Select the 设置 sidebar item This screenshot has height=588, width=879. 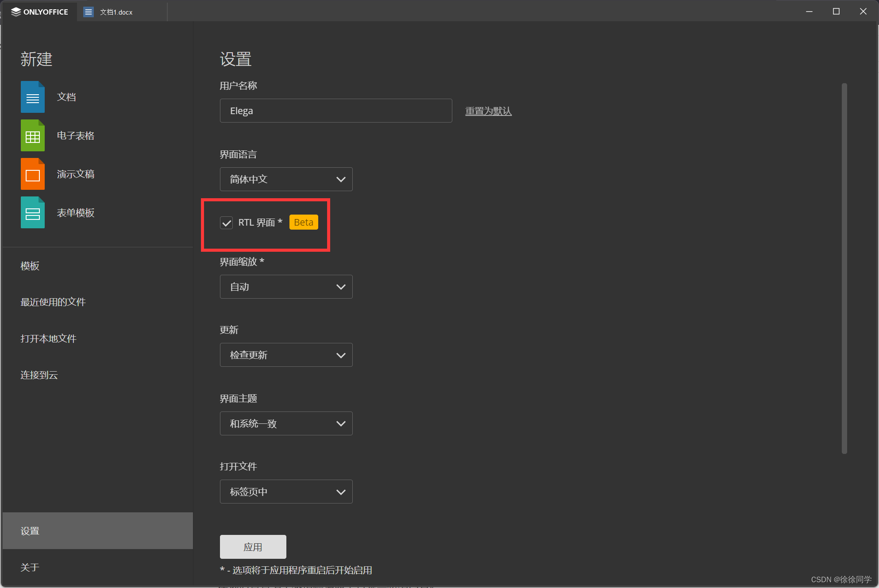pyautogui.click(x=97, y=531)
